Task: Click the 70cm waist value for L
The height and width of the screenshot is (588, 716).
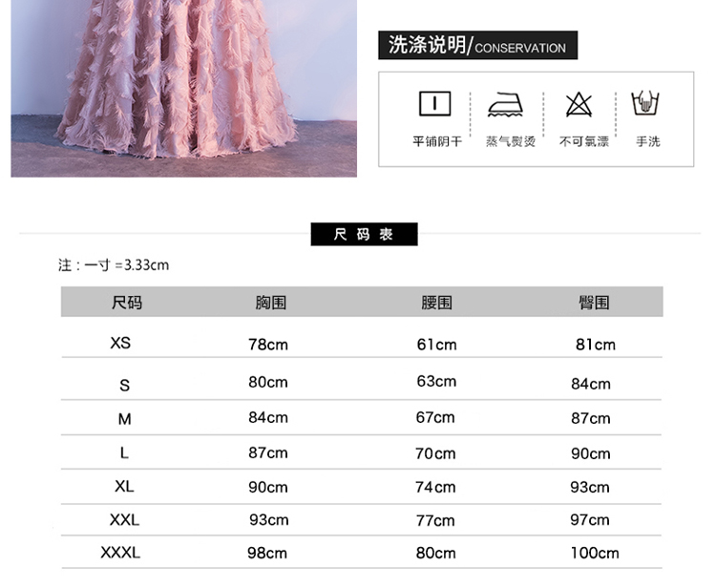Action: (x=435, y=453)
